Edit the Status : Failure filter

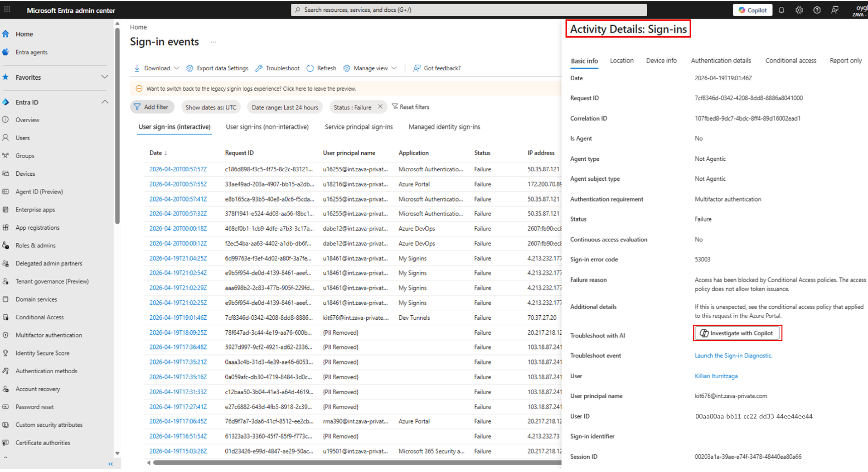tap(352, 107)
